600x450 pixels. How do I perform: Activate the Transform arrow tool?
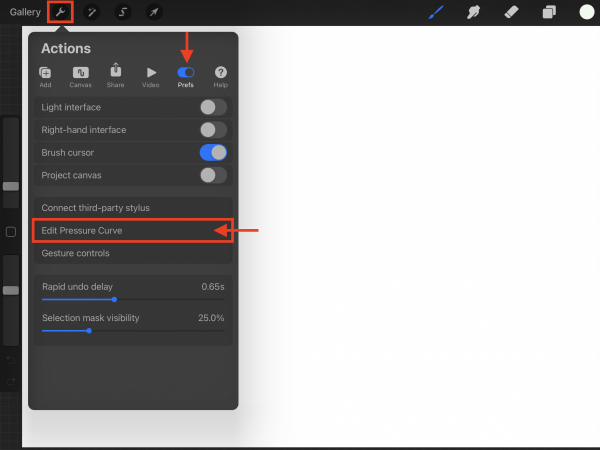(154, 12)
